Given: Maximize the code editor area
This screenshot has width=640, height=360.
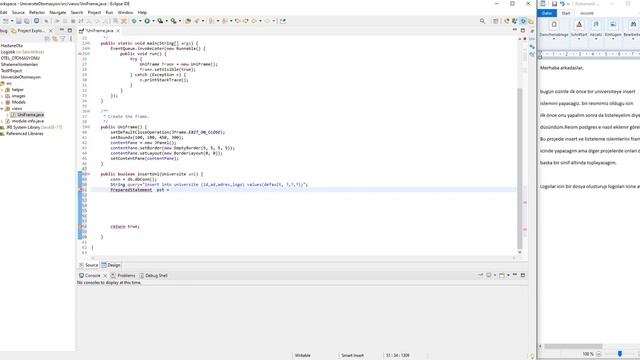Looking at the screenshot, I should point(522,30).
